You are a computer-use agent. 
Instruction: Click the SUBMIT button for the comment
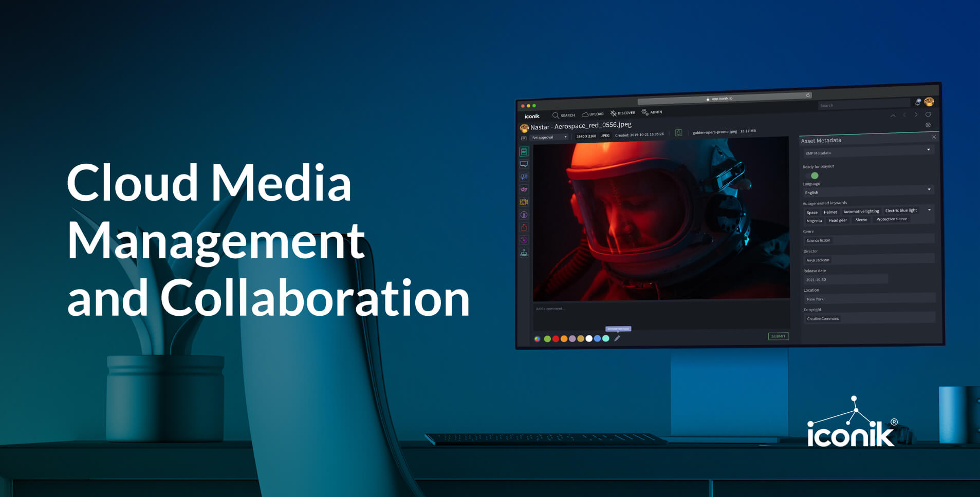779,336
